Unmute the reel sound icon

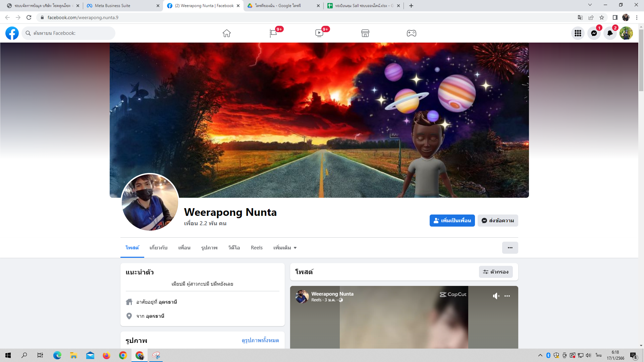coord(496,296)
